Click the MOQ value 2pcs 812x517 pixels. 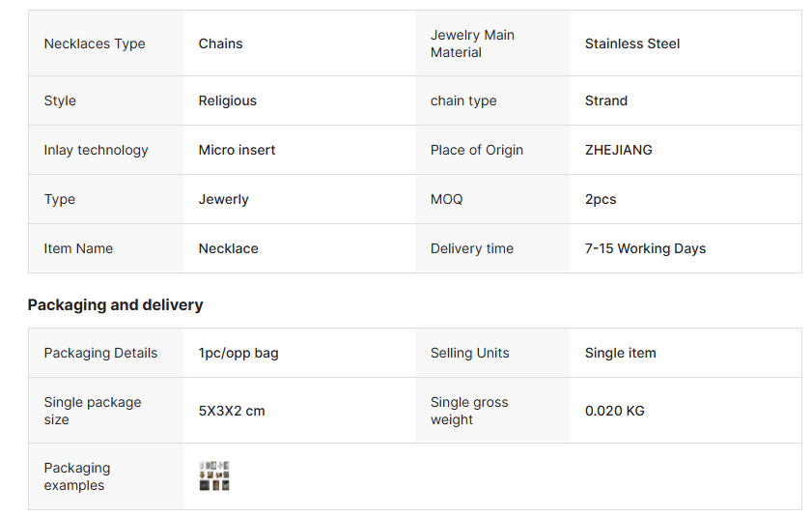(600, 199)
